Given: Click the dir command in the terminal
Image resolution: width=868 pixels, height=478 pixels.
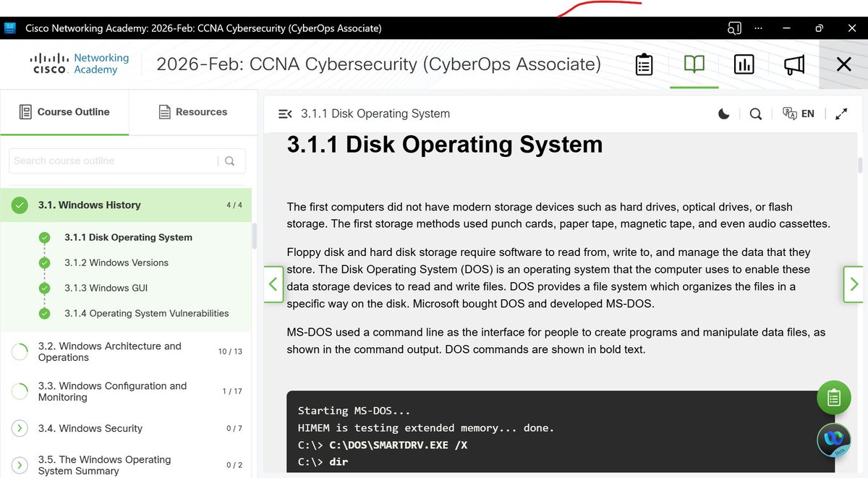Looking at the screenshot, I should (338, 461).
